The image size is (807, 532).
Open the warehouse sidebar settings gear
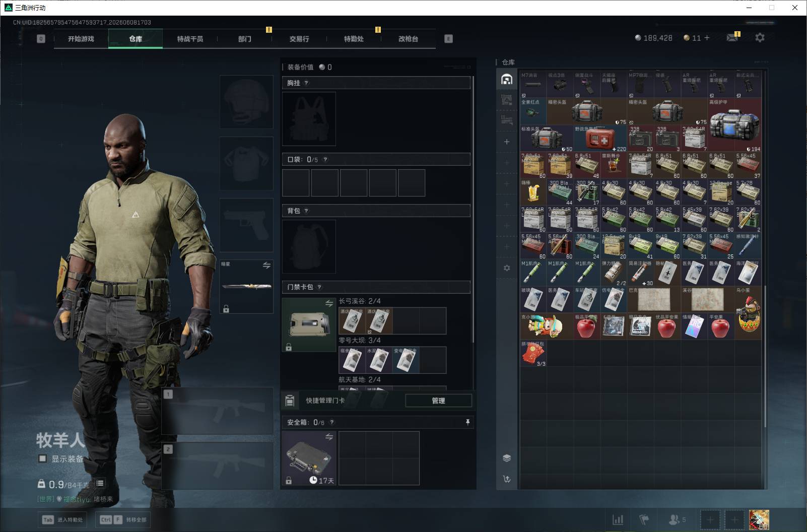click(507, 268)
